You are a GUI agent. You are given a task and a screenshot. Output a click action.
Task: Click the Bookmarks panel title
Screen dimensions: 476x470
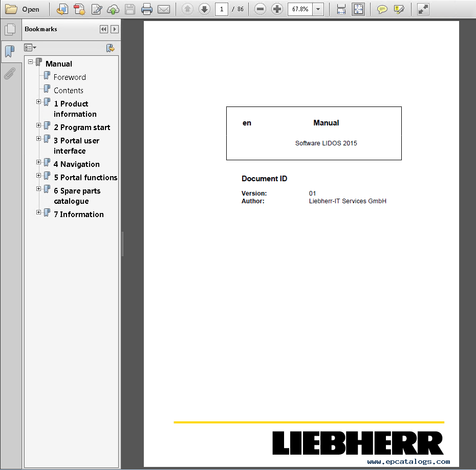click(40, 29)
